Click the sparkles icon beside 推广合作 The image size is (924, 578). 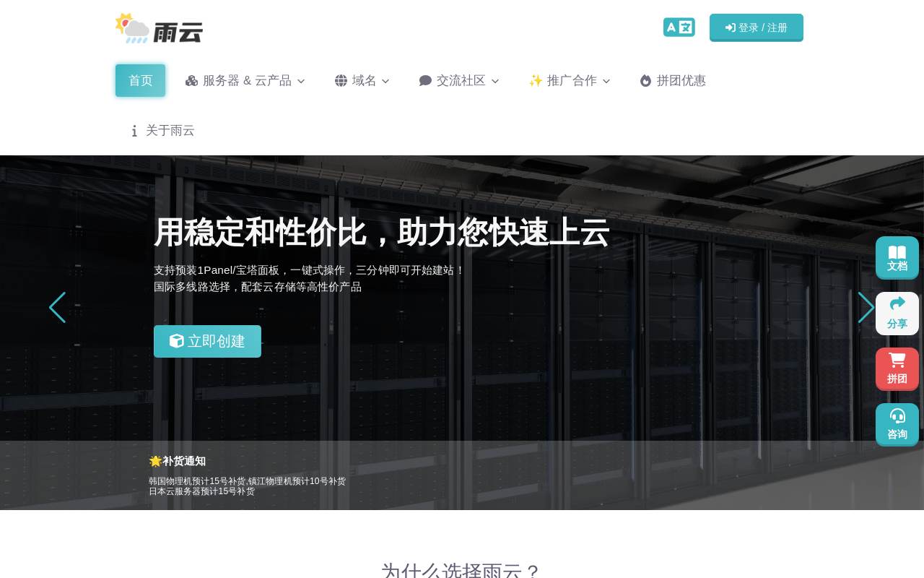point(536,80)
